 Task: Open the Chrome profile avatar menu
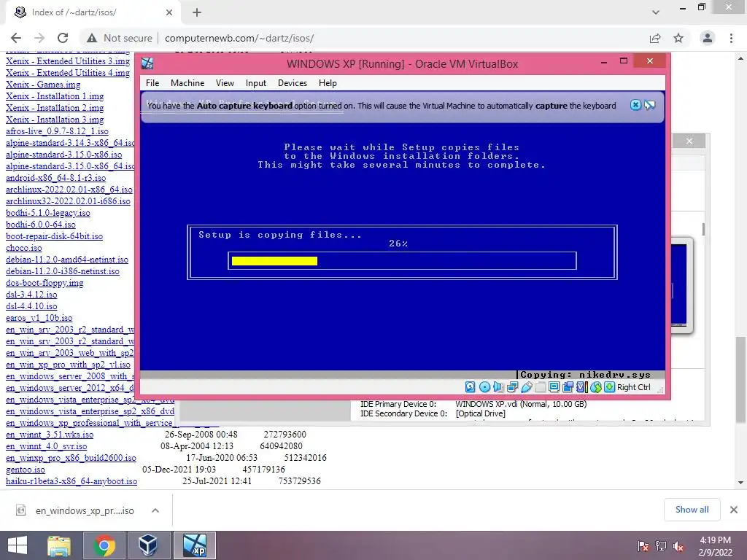point(708,38)
